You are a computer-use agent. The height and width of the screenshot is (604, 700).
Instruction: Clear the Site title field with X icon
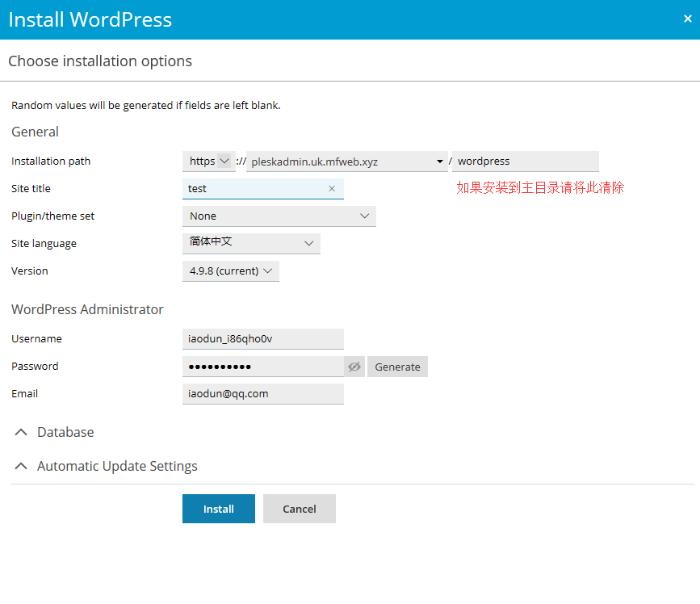pyautogui.click(x=332, y=189)
